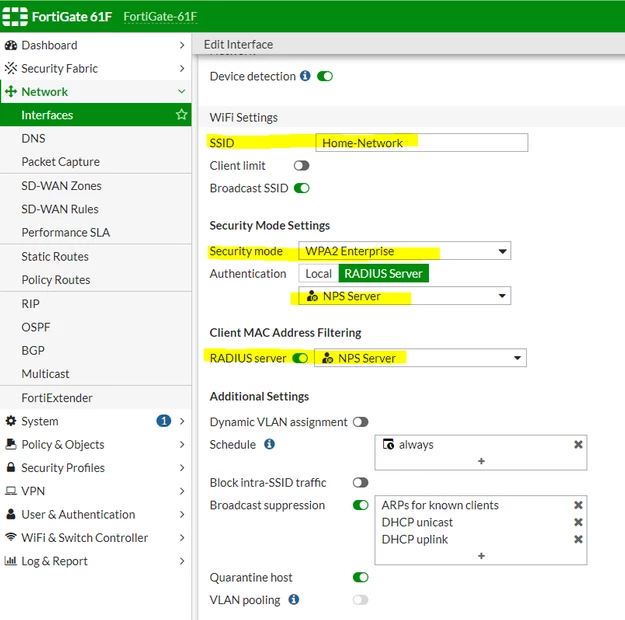Viewport: 625px width, 620px height.
Task: Click the User & Authentication person icon
Action: pos(11,514)
